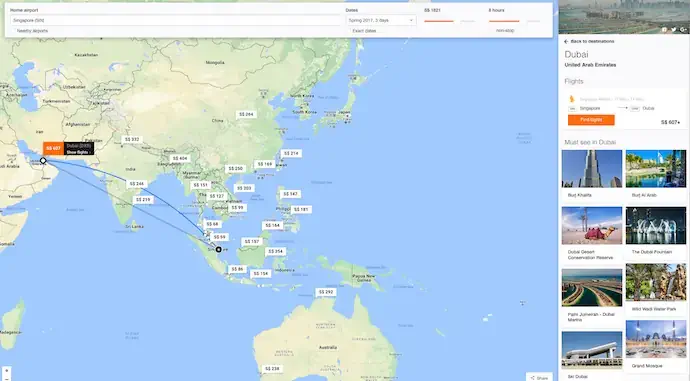Open the Dates dropdown showing Spring 2017
This screenshot has width=690, height=381.
click(x=381, y=20)
